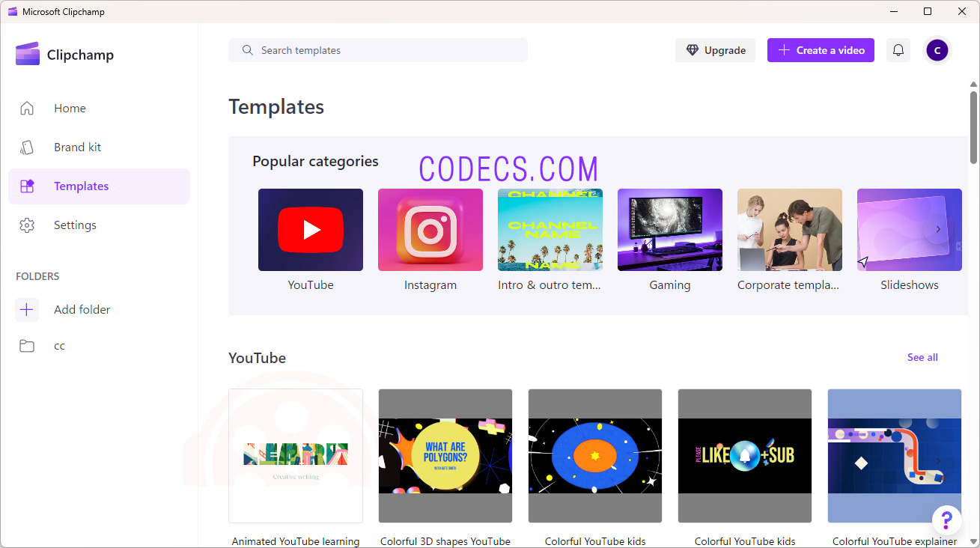Click the YouTube section heading
Screen dimensions: 980x548
257,358
